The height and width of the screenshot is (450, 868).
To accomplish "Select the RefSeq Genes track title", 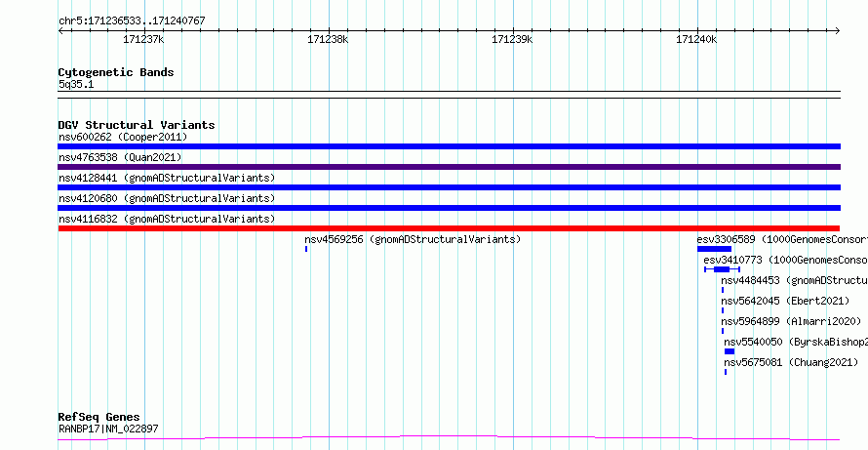I will [x=99, y=417].
